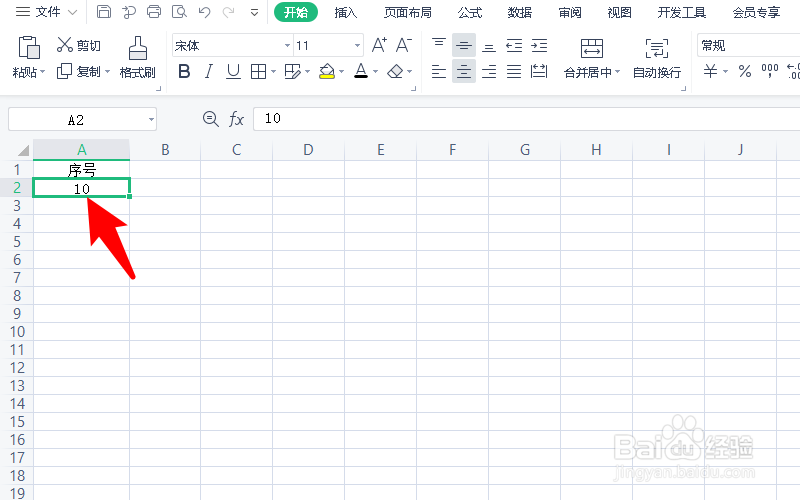Increase font size with A+ icon
Image resolution: width=800 pixels, height=500 pixels.
click(x=379, y=45)
